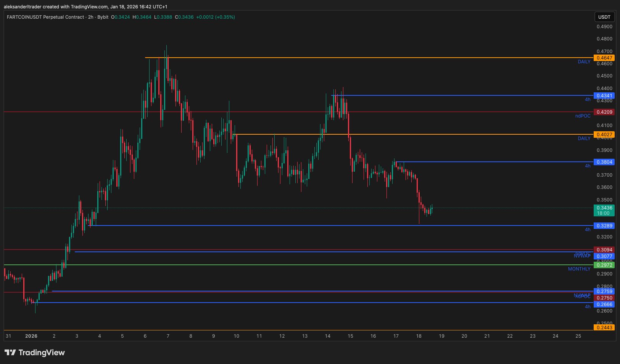Click the blue 0.3804 4h price label
620x364 pixels.
[604, 162]
